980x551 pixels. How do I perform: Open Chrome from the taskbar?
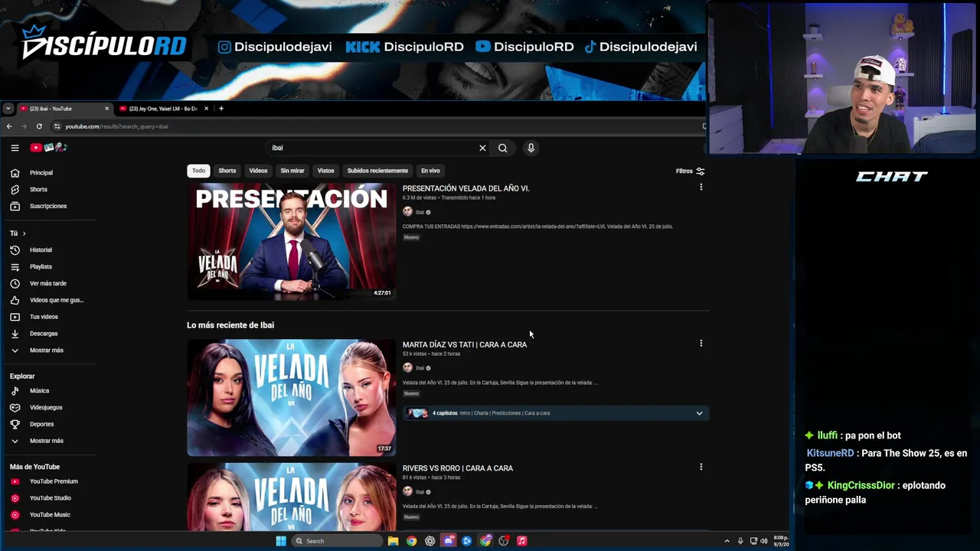click(x=412, y=541)
